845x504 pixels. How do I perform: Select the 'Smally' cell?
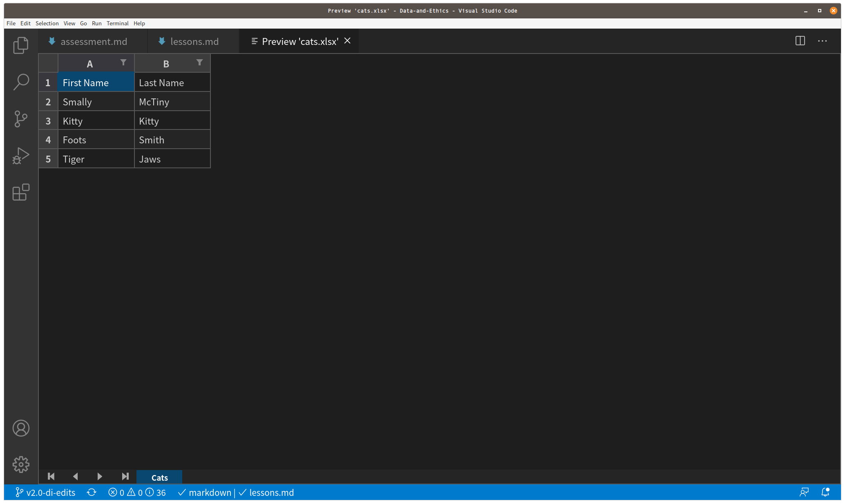click(96, 102)
